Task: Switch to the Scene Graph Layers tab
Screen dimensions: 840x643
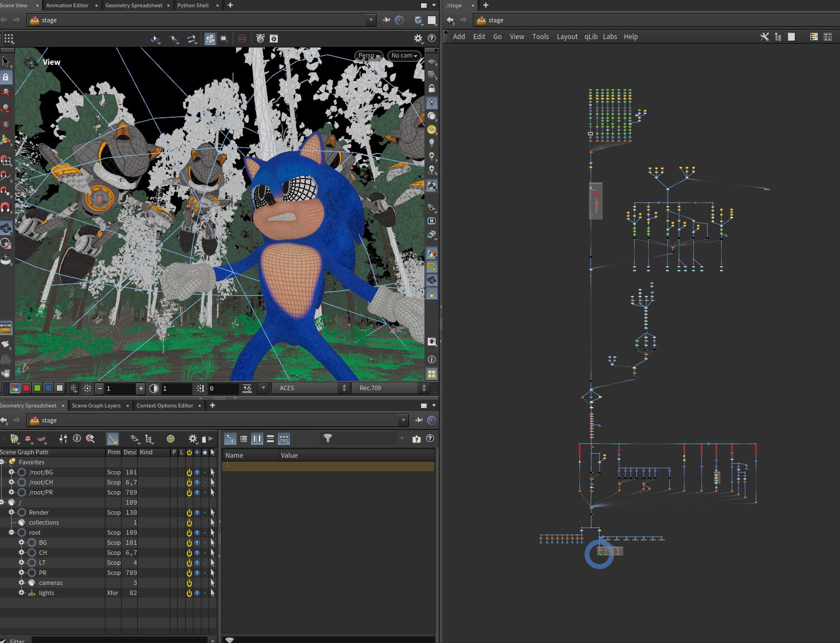Action: click(x=96, y=406)
